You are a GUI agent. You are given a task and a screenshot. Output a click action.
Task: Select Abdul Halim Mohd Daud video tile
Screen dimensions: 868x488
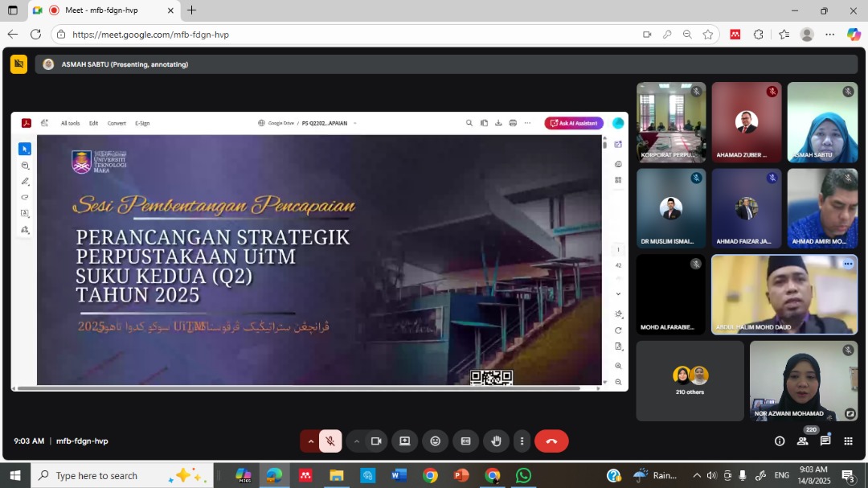coord(784,294)
